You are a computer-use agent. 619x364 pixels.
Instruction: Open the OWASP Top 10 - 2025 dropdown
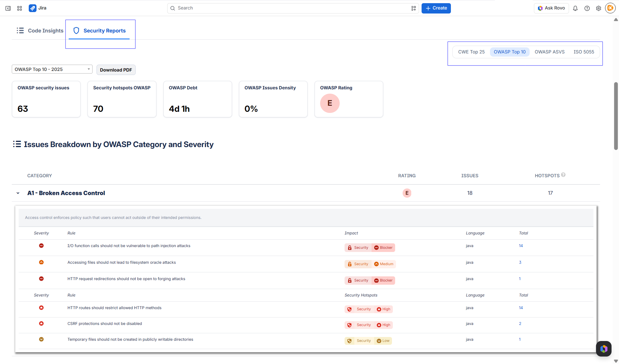click(52, 69)
